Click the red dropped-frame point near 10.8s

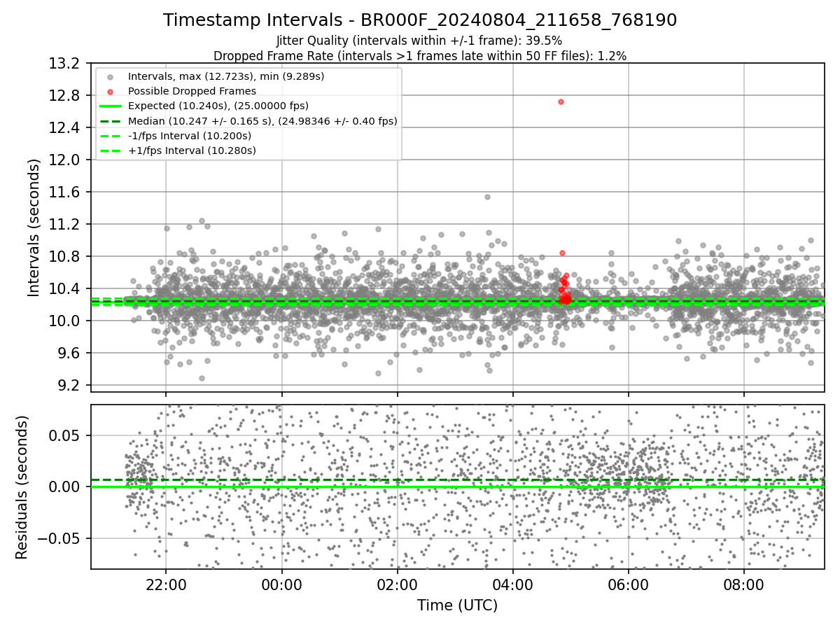pyautogui.click(x=562, y=253)
